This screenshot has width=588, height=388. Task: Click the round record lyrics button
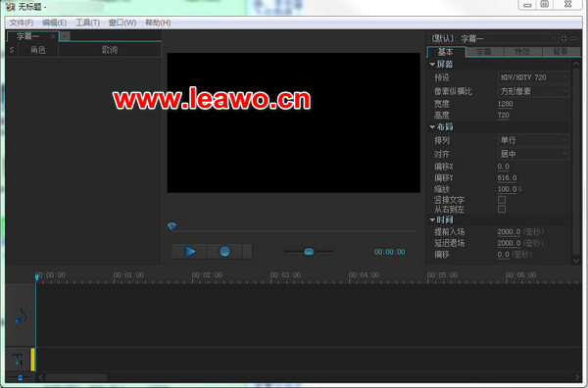coord(224,251)
